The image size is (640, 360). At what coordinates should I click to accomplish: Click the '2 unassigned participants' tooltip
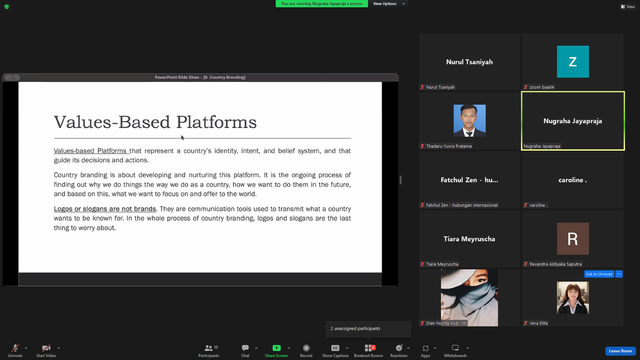[x=368, y=329]
